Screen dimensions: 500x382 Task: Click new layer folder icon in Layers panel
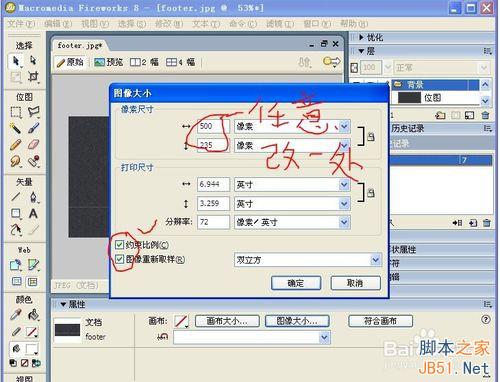point(441,115)
